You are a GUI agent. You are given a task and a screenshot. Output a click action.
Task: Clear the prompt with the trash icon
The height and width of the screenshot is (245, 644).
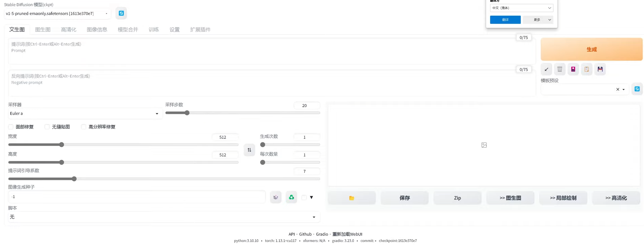560,69
